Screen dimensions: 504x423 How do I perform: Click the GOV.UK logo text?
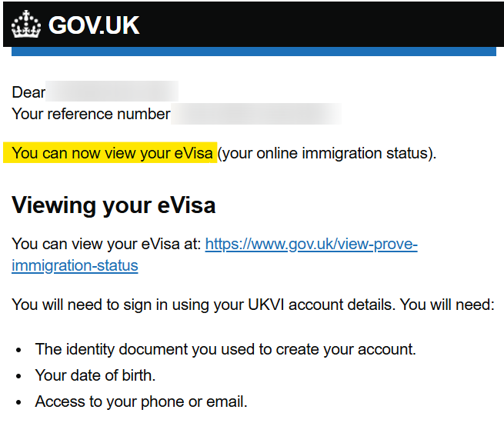94,25
